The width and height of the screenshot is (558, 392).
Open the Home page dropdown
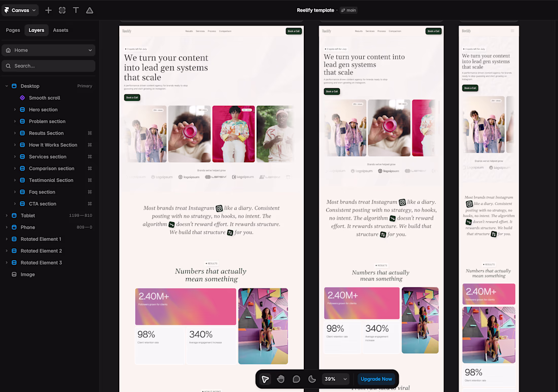(48, 50)
